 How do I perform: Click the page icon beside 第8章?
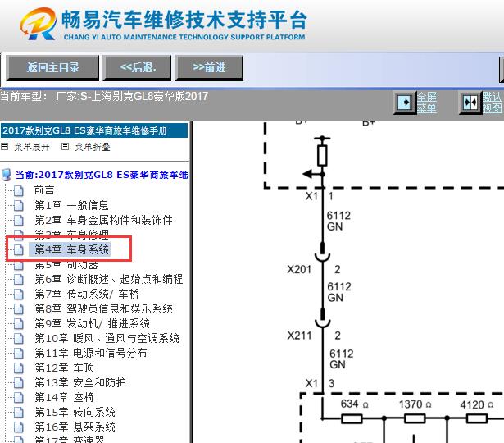pyautogui.click(x=19, y=308)
